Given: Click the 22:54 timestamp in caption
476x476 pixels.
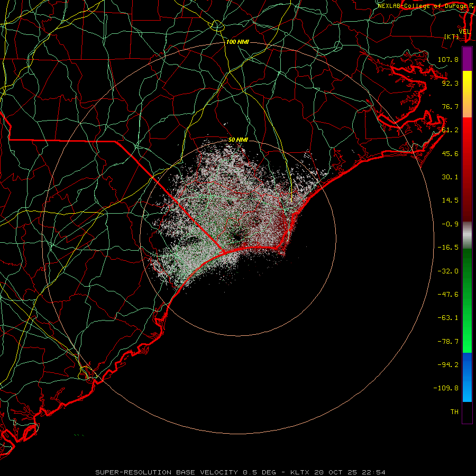Looking at the screenshot, I should click(x=375, y=472).
